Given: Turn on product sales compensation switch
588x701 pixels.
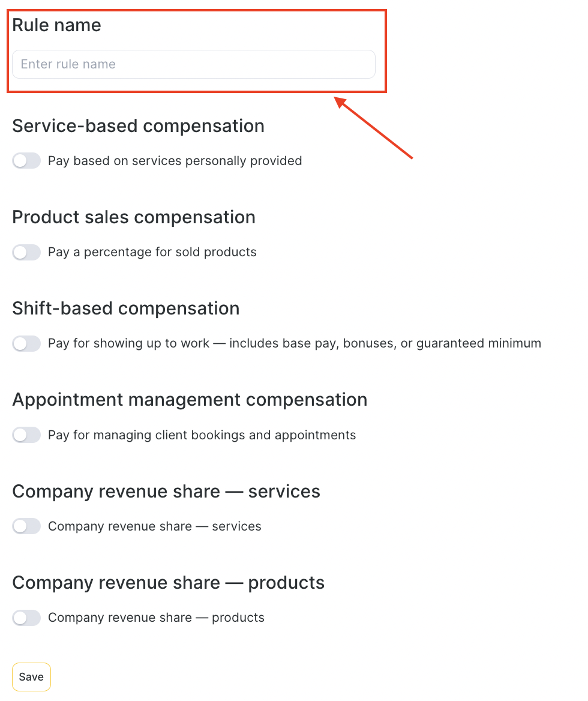Looking at the screenshot, I should point(26,252).
